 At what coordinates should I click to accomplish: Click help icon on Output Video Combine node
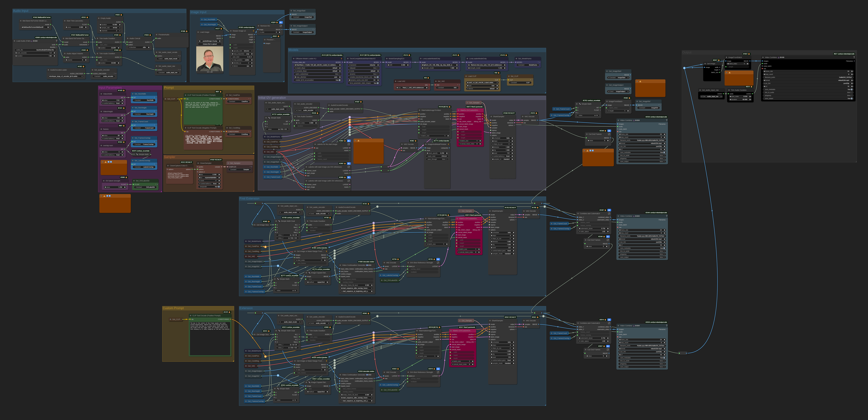pyautogui.click(x=854, y=57)
